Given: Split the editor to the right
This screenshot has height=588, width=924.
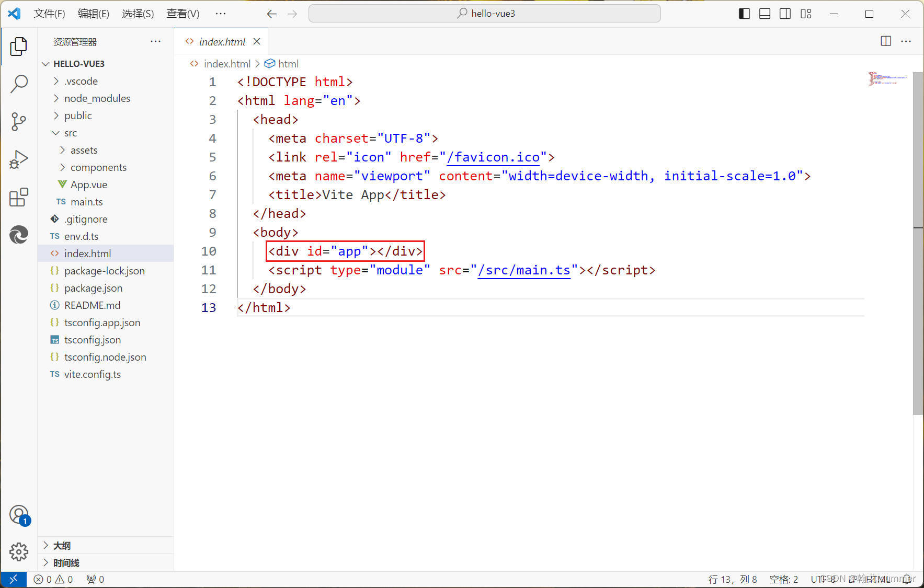Looking at the screenshot, I should pyautogui.click(x=885, y=41).
